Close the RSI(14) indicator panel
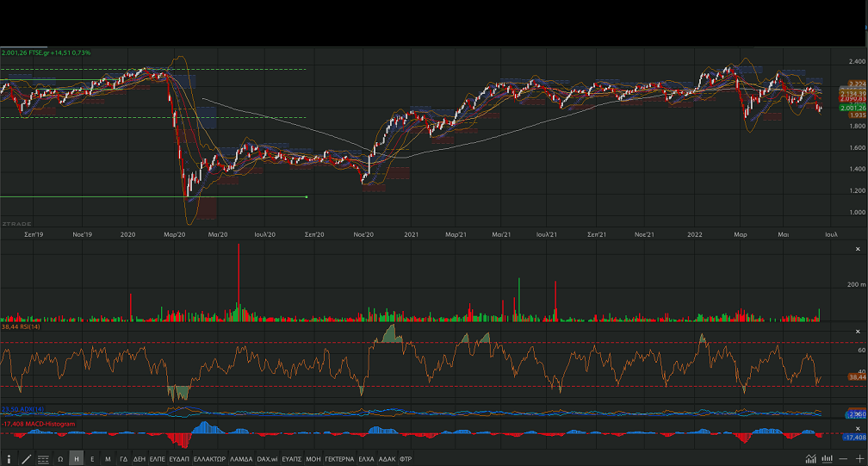 point(859,332)
